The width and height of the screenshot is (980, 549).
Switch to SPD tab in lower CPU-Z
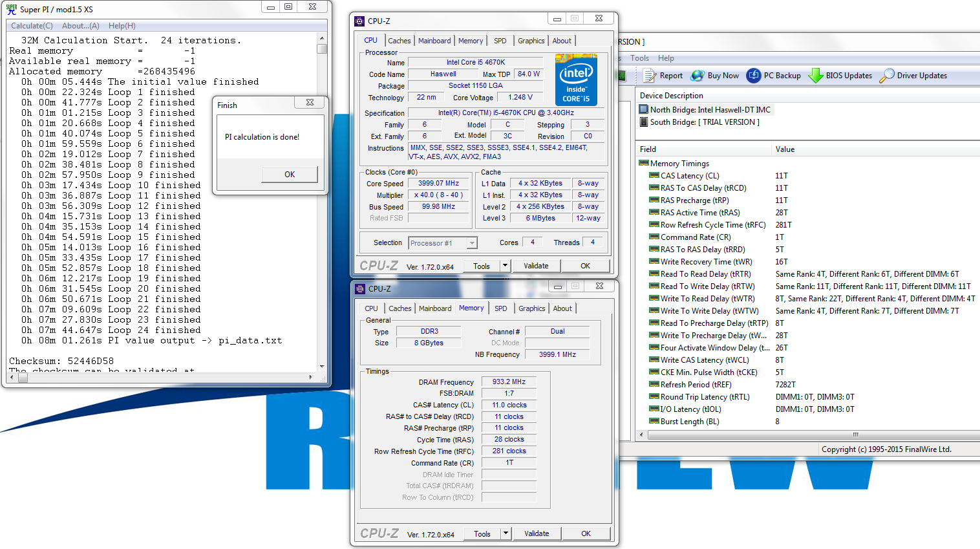(501, 308)
